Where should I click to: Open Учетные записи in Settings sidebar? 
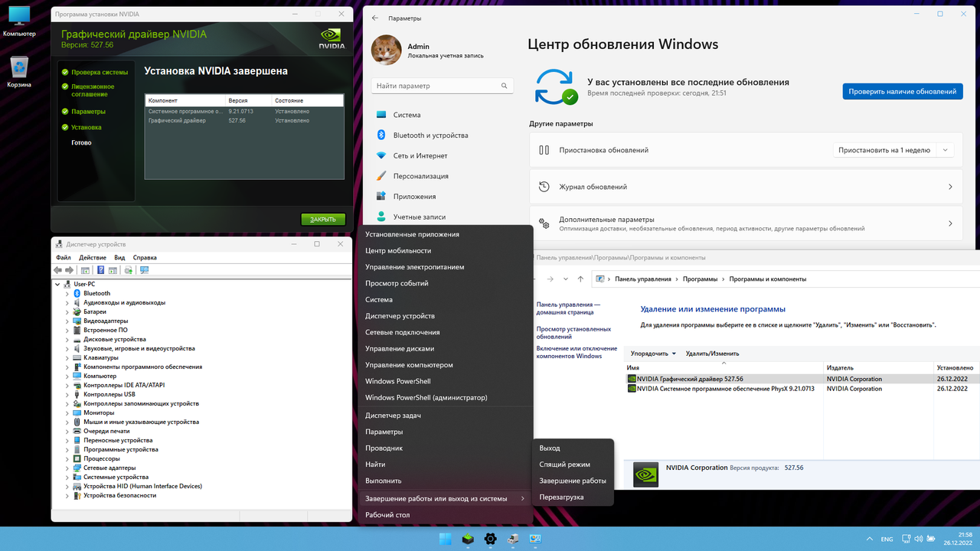click(x=420, y=217)
